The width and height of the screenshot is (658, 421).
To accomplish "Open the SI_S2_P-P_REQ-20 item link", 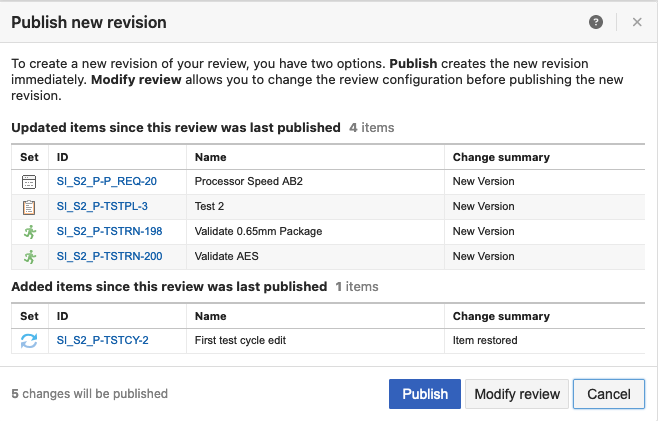I will [x=107, y=182].
